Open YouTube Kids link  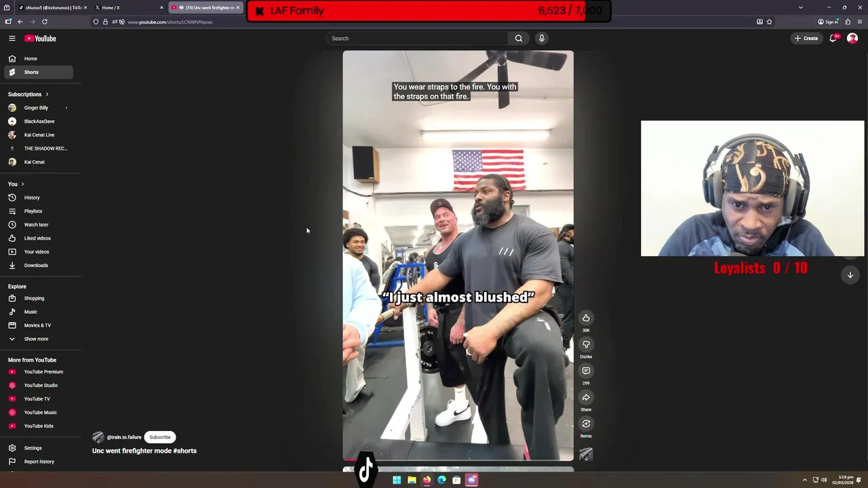(x=38, y=426)
